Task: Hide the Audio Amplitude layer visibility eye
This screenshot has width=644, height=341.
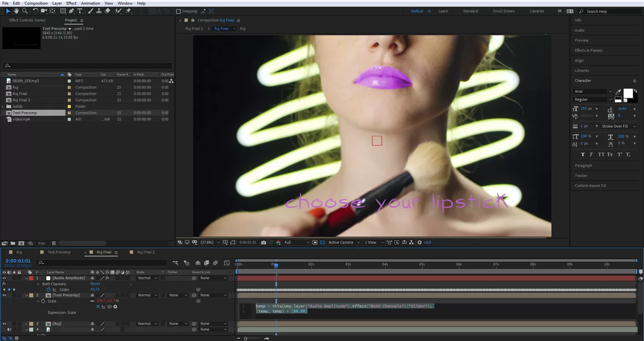Action: point(4,278)
